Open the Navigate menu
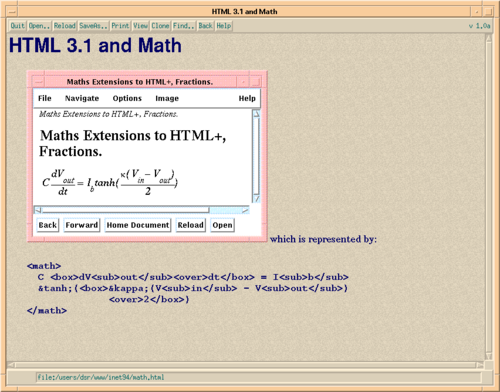500x392 pixels. click(82, 98)
